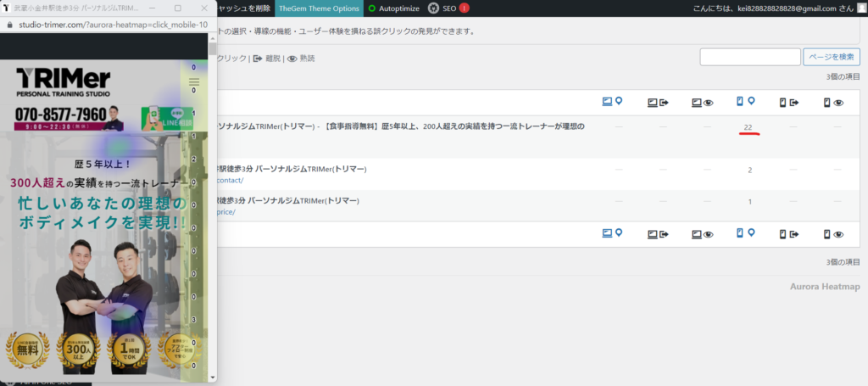Click the red SEO notification badge
Image resolution: width=868 pixels, height=386 pixels.
coord(464,8)
